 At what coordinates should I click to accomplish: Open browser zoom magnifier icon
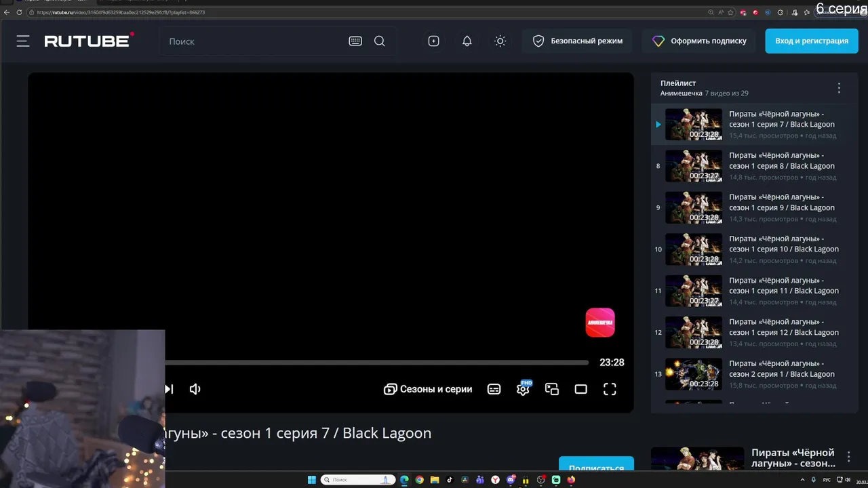(711, 12)
